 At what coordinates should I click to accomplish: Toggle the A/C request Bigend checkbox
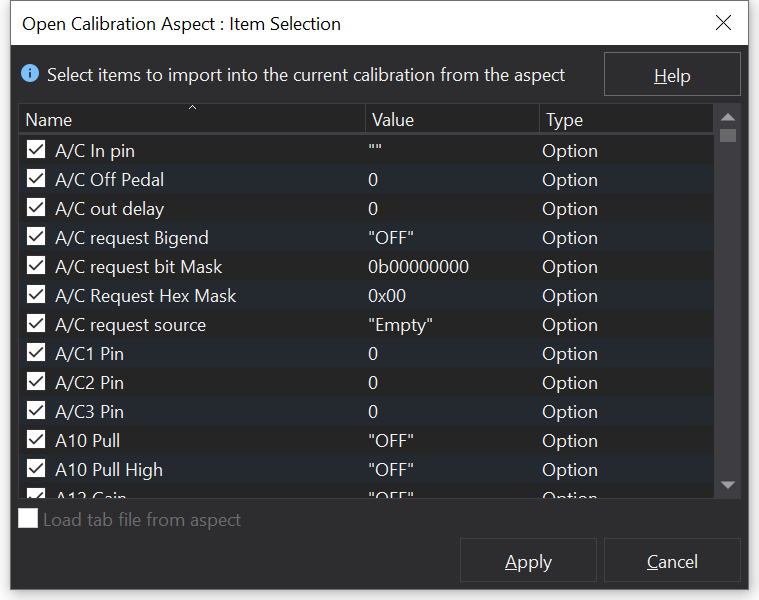36,237
